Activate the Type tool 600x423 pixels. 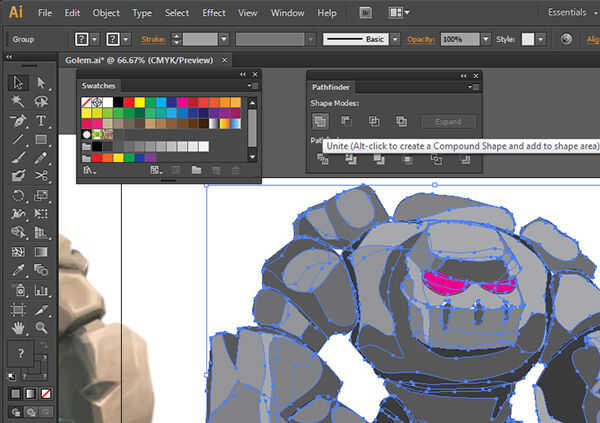tap(41, 121)
